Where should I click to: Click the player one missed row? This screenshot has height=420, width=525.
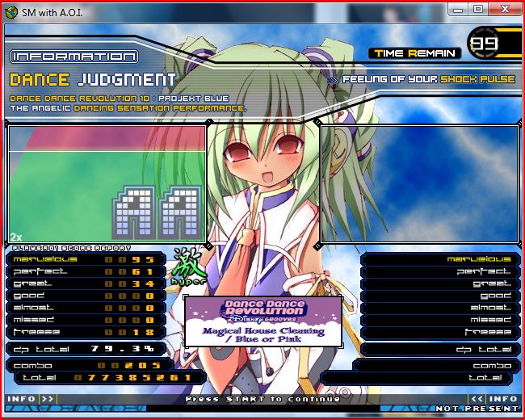coord(86,320)
